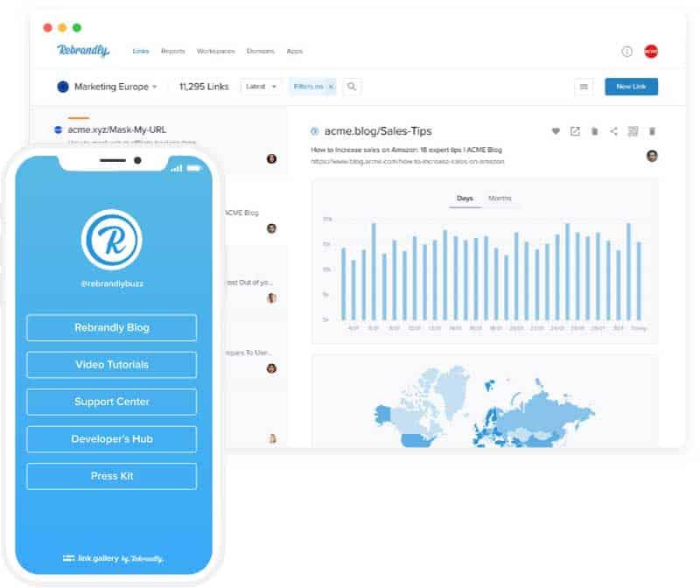The image size is (700, 588).
Task: Click the avatar on the ACME Blog row
Action: point(271,228)
